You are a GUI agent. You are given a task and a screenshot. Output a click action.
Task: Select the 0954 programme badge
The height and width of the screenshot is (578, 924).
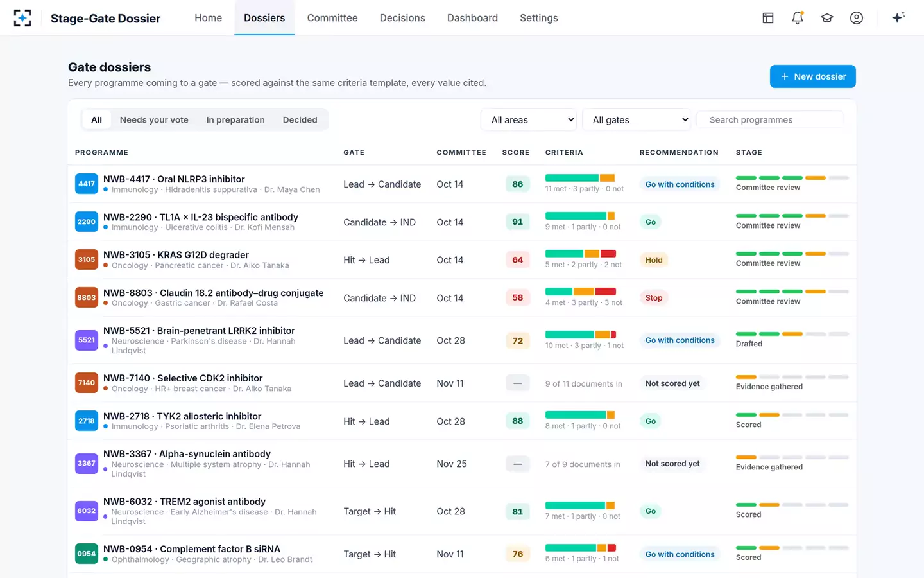click(87, 554)
